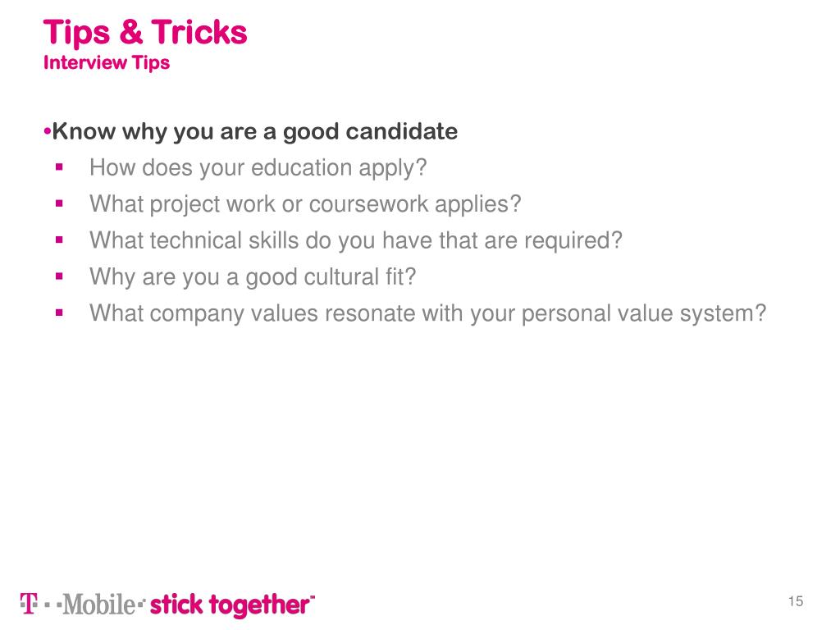This screenshot has width=840, height=630.
Task: Select the 'What company values resonate' line
Action: pyautogui.click(x=427, y=313)
